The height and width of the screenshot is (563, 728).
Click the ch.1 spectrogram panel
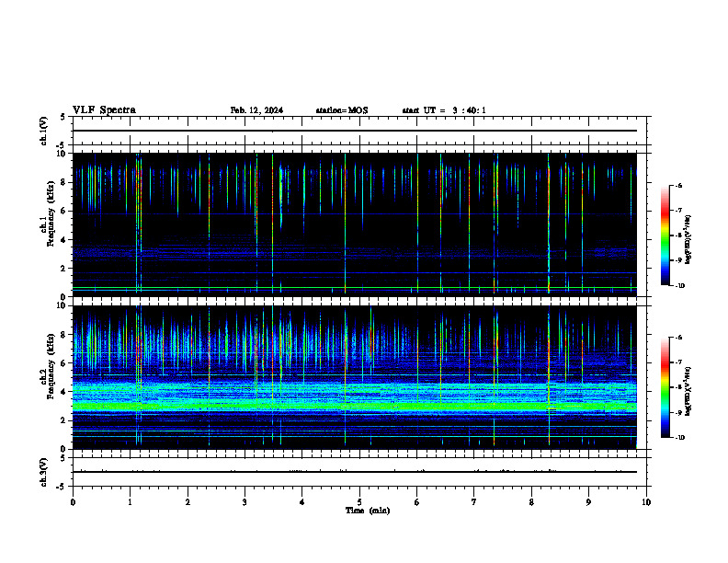tap(355, 224)
